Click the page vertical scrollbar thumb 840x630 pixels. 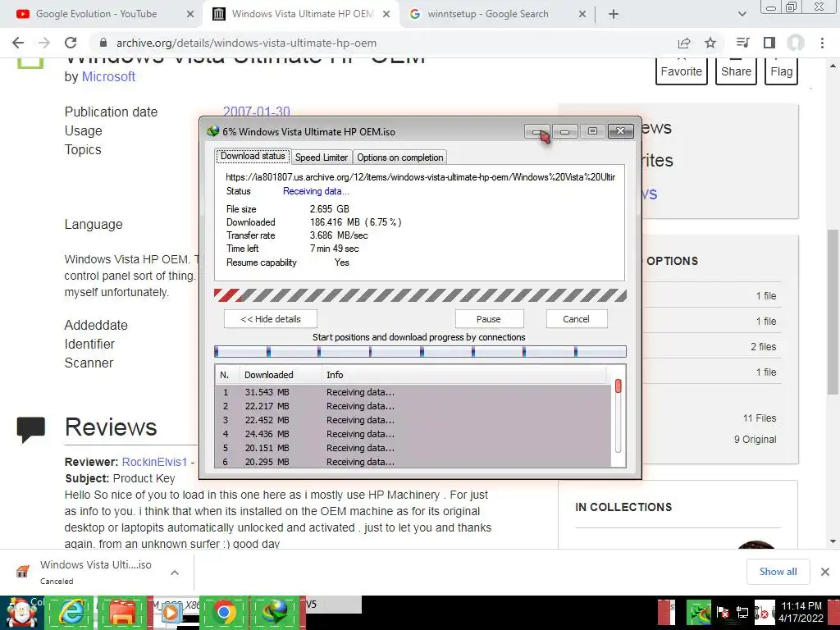click(x=833, y=313)
